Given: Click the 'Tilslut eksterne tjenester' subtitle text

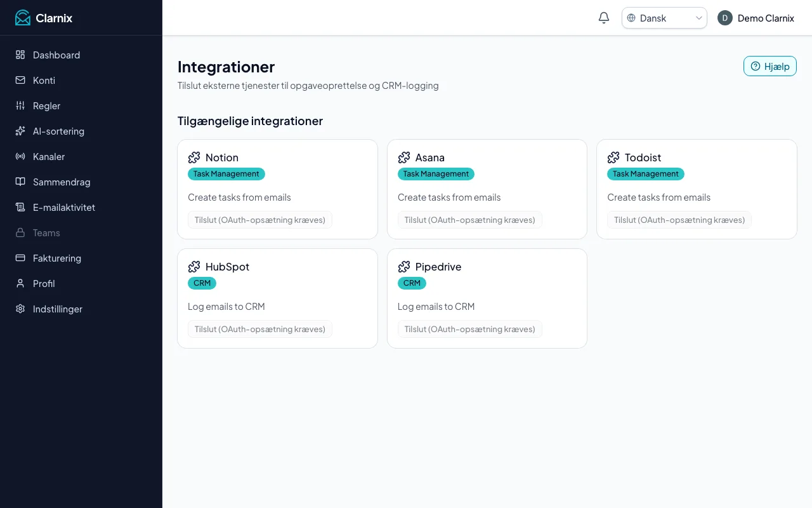Looking at the screenshot, I should [308, 85].
